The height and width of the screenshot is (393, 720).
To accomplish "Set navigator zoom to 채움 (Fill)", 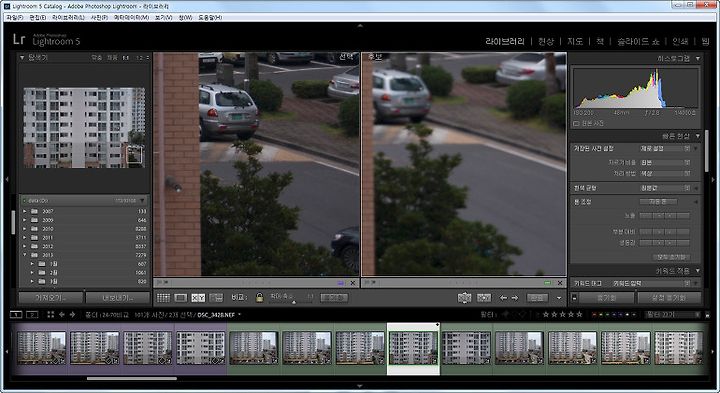I will coord(112,58).
